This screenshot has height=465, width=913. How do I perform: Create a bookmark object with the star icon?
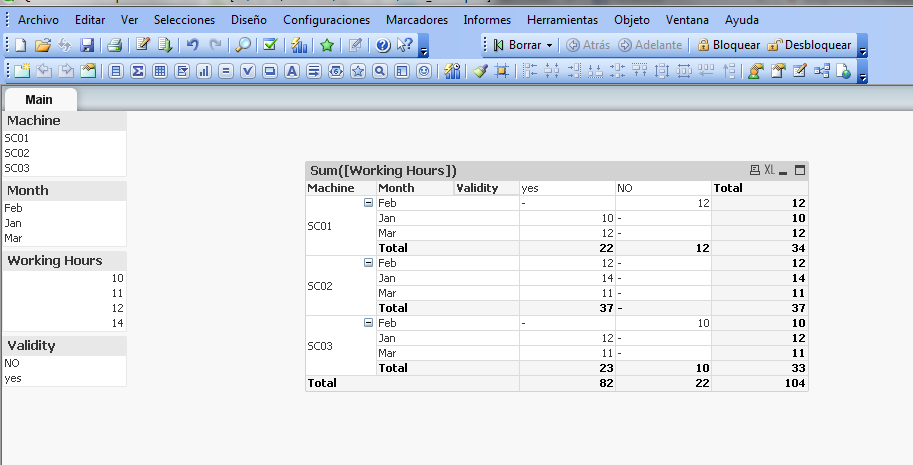358,71
